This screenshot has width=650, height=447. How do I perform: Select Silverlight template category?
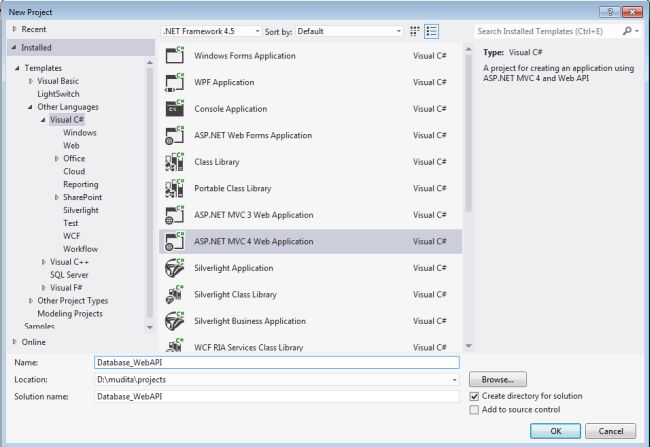pyautogui.click(x=80, y=210)
